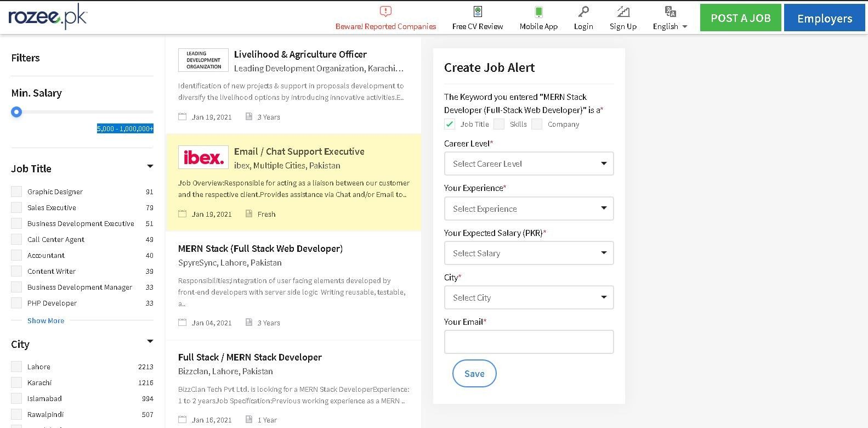Check the Business Development Executive filter
The height and width of the screenshot is (428, 868).
click(x=16, y=223)
